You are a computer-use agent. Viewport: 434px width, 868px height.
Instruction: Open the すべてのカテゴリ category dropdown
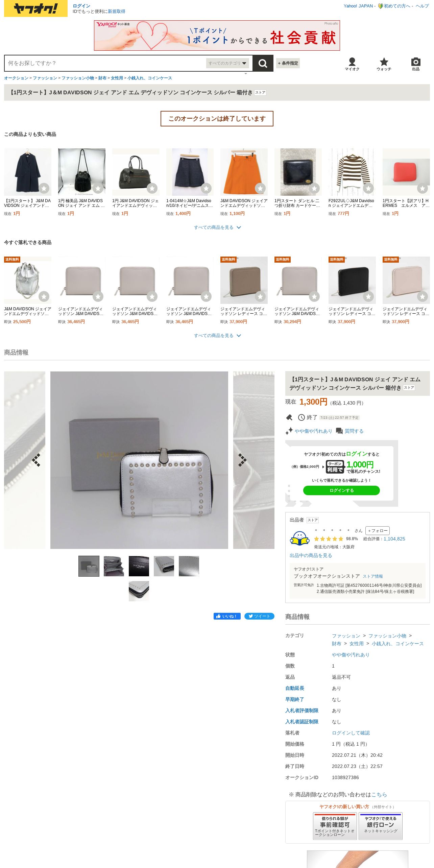coord(227,63)
